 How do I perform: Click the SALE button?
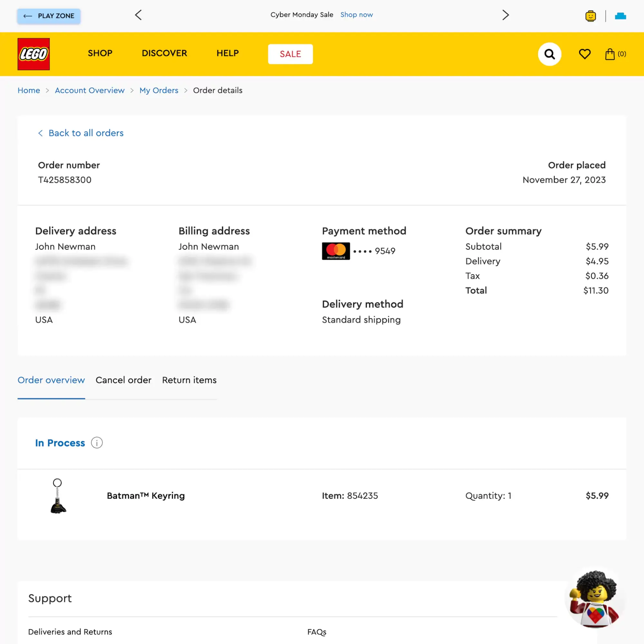point(290,54)
